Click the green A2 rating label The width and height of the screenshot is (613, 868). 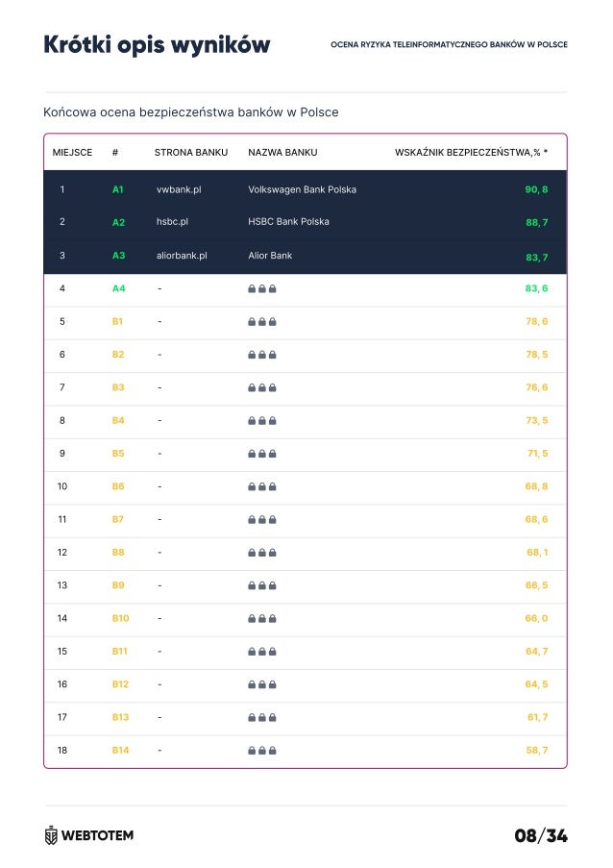tap(118, 223)
